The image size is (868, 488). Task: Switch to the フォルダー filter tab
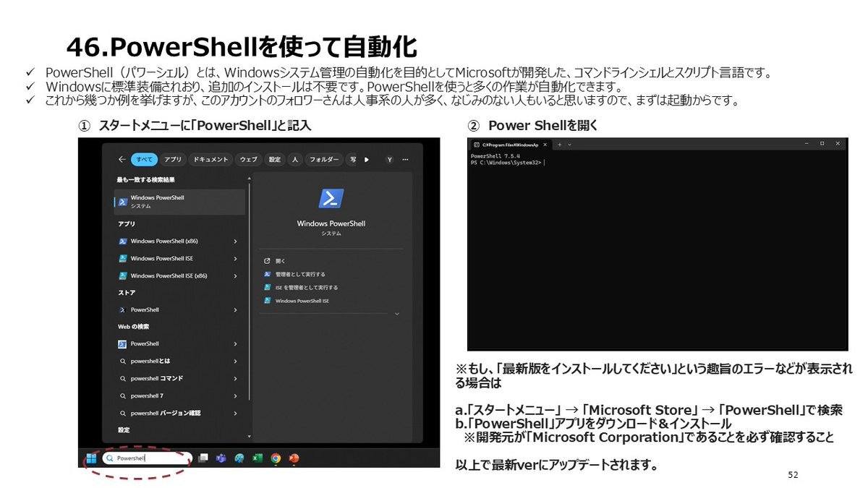tap(323, 159)
